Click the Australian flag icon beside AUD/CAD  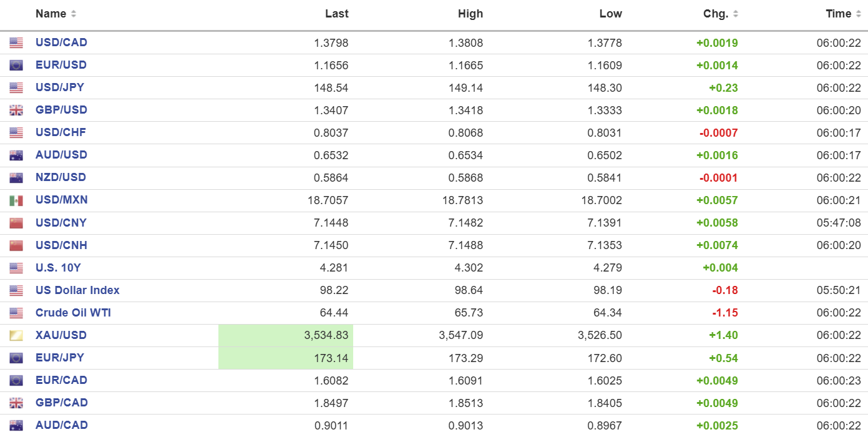[16, 426]
